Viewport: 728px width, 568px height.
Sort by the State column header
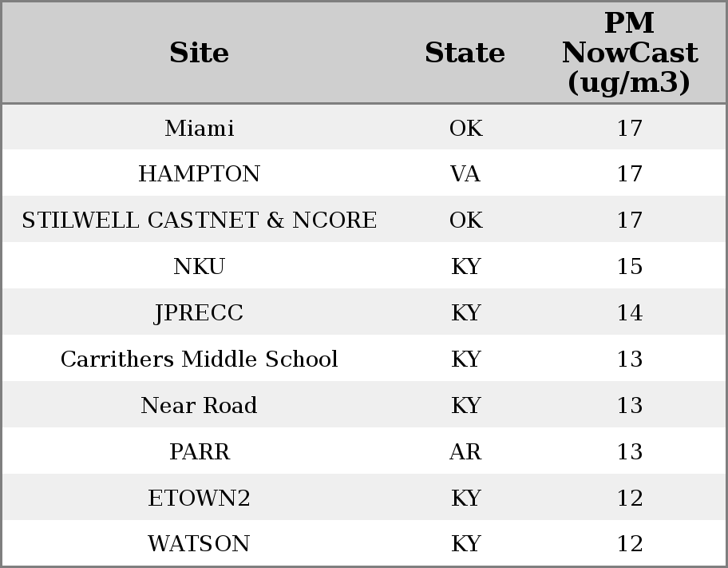pyautogui.click(x=465, y=53)
